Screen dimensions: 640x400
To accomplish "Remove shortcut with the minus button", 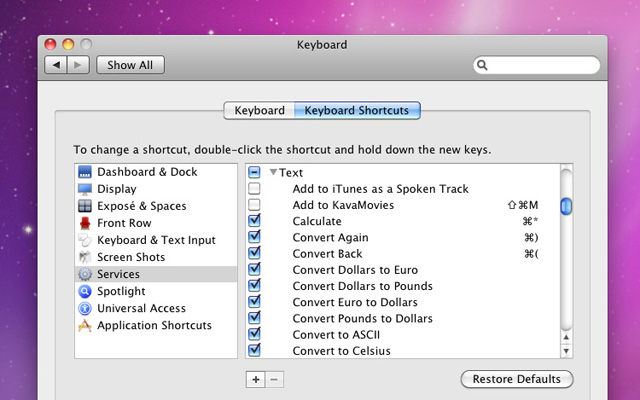I will pos(274,380).
